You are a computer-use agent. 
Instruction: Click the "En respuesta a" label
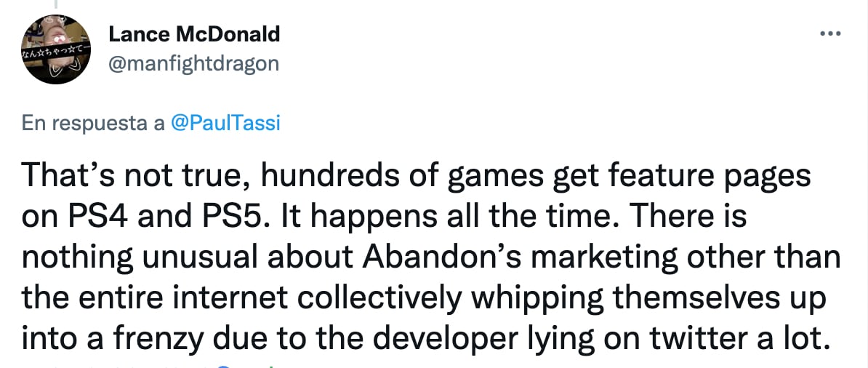(x=93, y=123)
